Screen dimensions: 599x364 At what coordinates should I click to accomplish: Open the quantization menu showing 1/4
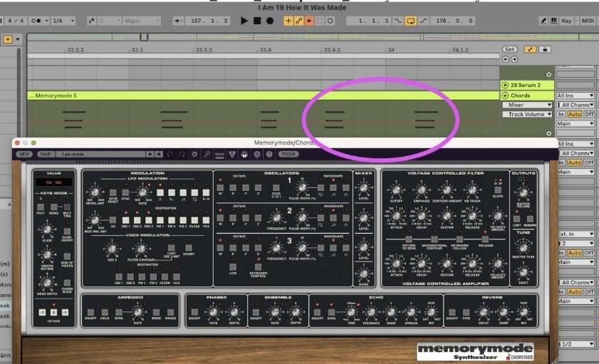(x=63, y=21)
